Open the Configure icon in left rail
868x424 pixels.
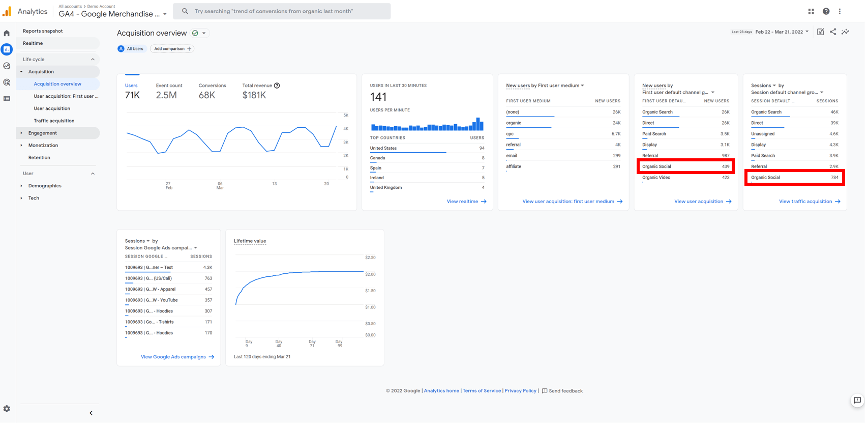7,98
